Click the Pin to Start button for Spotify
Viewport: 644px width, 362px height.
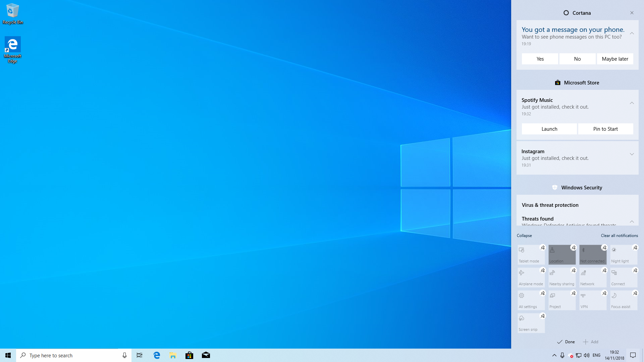point(605,129)
